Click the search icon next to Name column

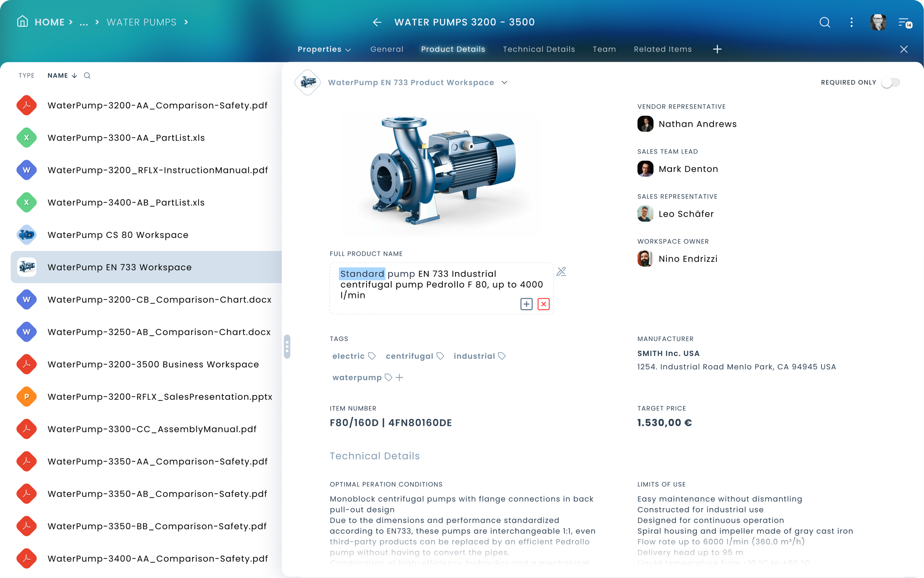87,76
